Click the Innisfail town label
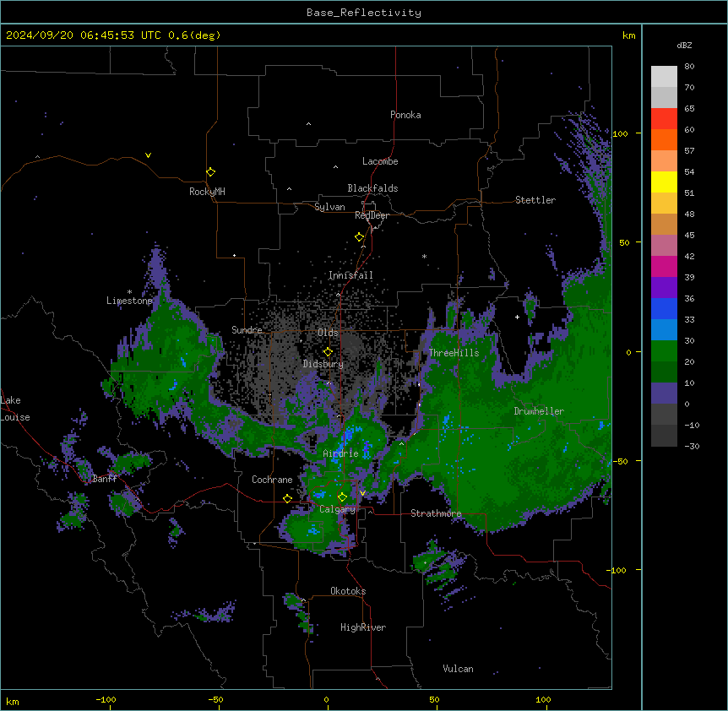The width and height of the screenshot is (728, 711). tap(350, 275)
